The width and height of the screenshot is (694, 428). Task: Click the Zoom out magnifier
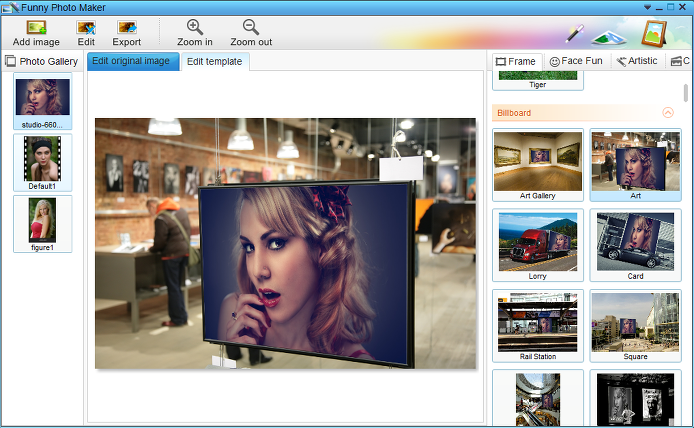coord(251,27)
